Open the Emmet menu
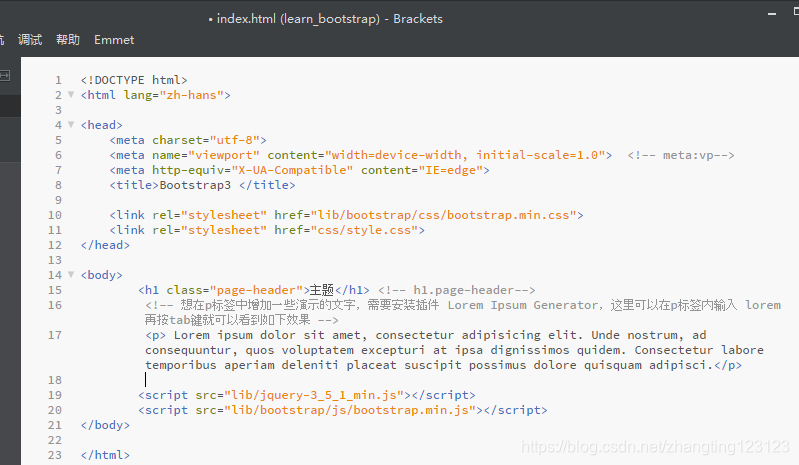The height and width of the screenshot is (465, 799). [x=114, y=40]
